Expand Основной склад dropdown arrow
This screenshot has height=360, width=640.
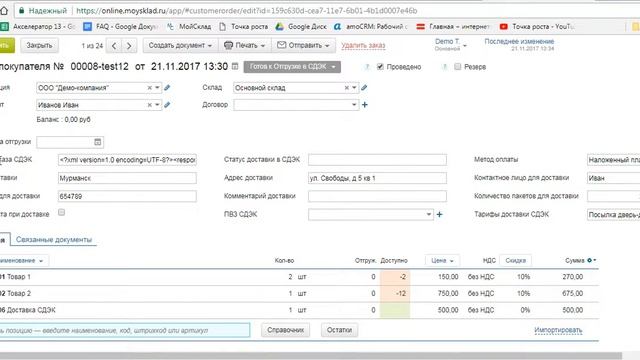tap(354, 88)
